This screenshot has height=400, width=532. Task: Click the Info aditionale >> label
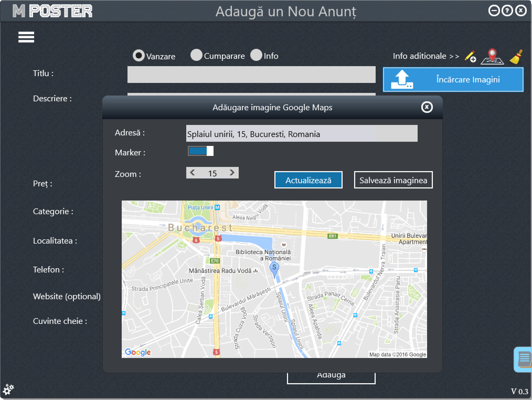pos(426,56)
